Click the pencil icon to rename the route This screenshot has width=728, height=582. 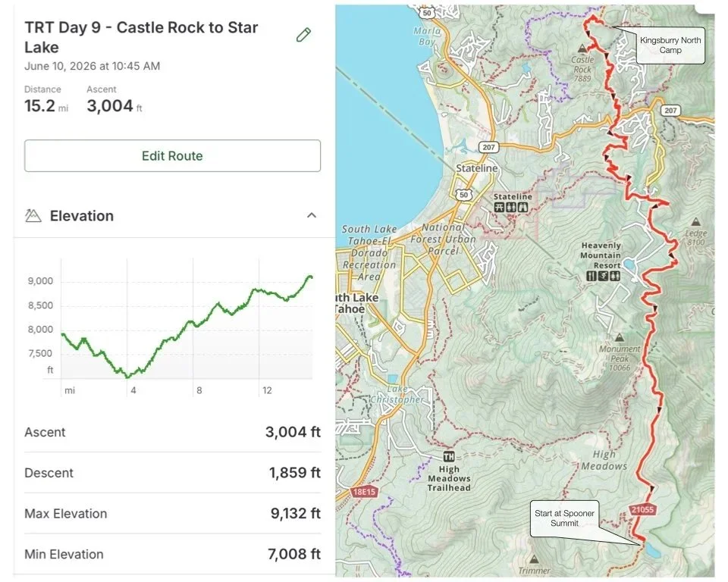tap(303, 35)
